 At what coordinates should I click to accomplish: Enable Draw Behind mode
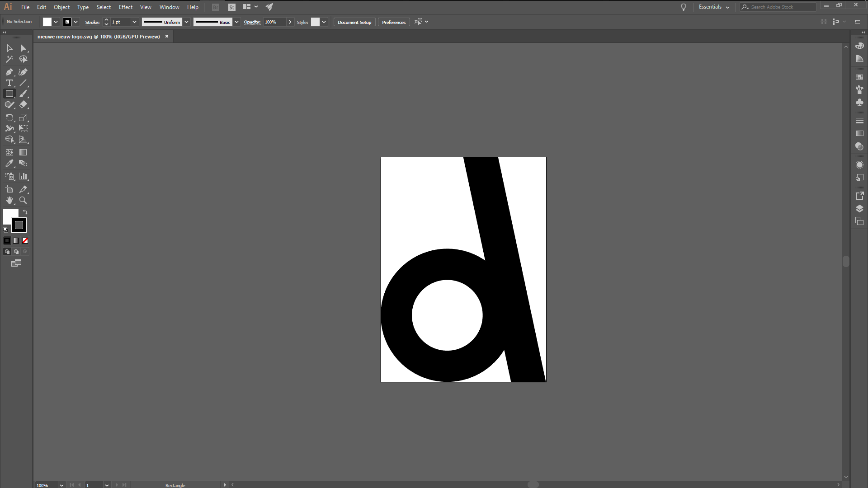tap(16, 252)
